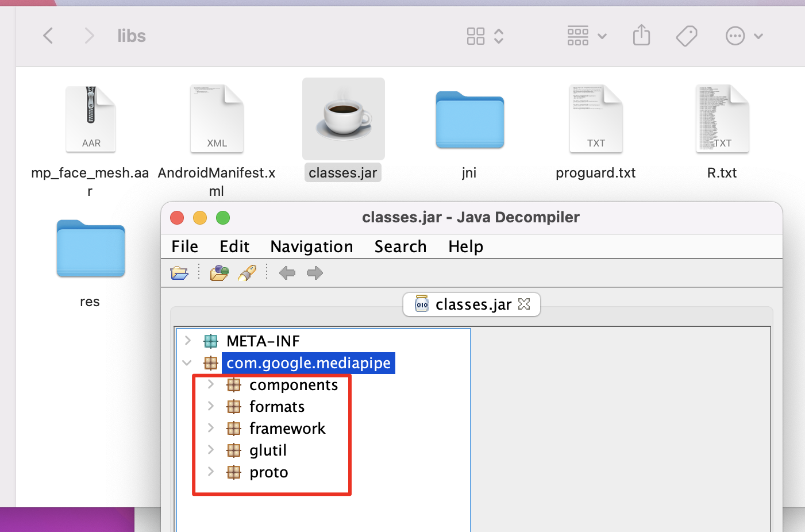Click the jar icon on the classes.jar tab

point(422,304)
